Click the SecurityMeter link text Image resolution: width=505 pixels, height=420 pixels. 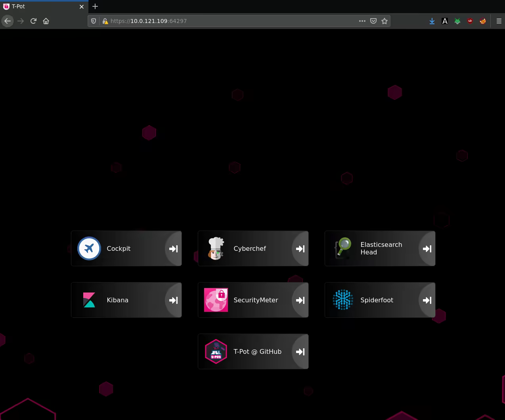pyautogui.click(x=256, y=300)
